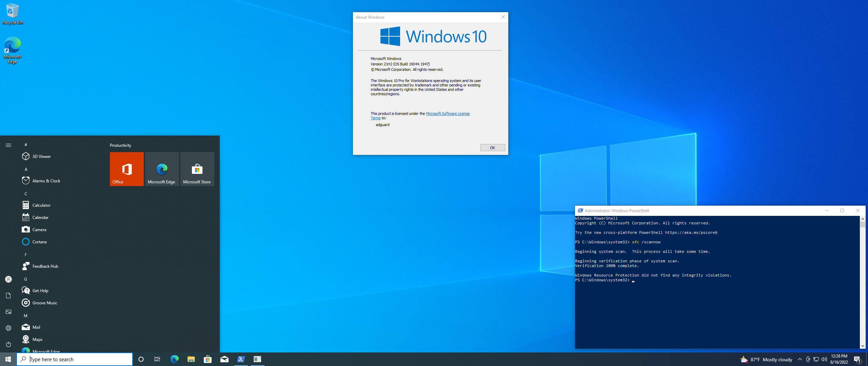Click the taskbar search box
Image resolution: width=868 pixels, height=366 pixels.
pos(75,359)
